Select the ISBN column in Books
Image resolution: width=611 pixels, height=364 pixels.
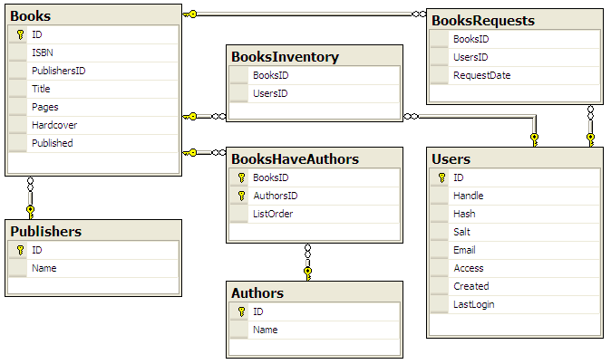pos(44,53)
